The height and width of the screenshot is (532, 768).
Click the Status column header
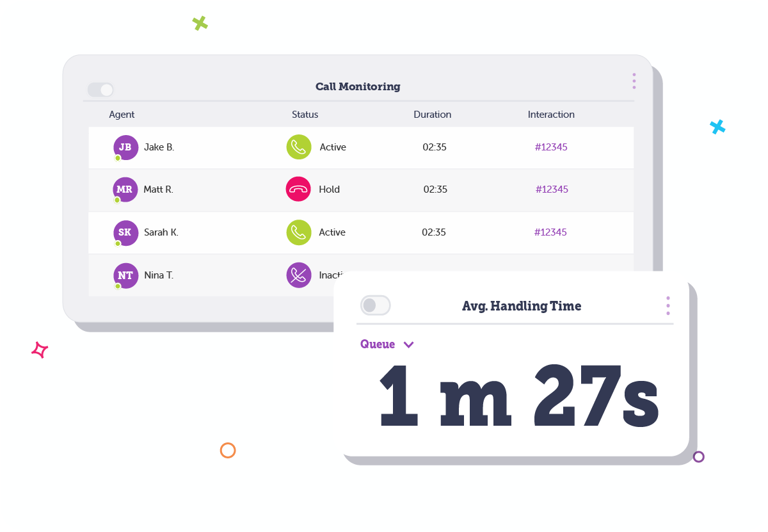pyautogui.click(x=305, y=115)
